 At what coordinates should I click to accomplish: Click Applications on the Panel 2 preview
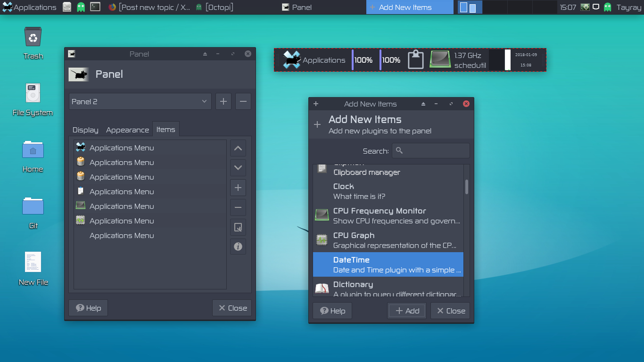pyautogui.click(x=314, y=60)
